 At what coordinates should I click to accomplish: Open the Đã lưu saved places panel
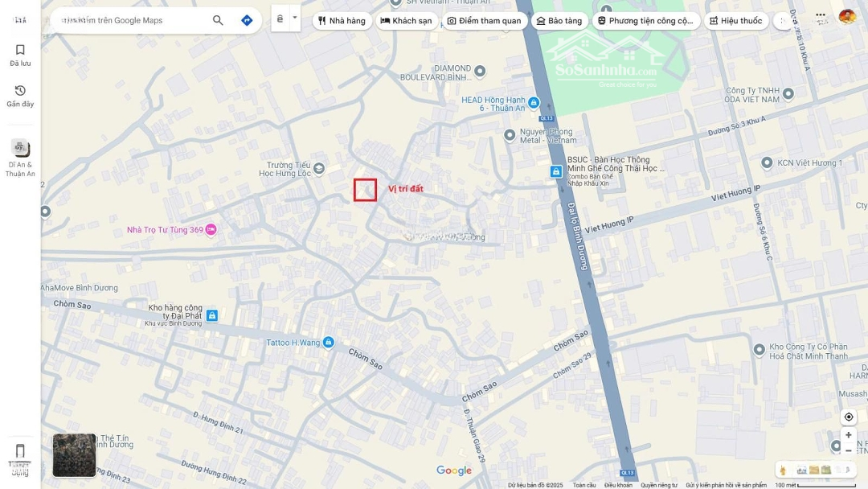[x=20, y=55]
